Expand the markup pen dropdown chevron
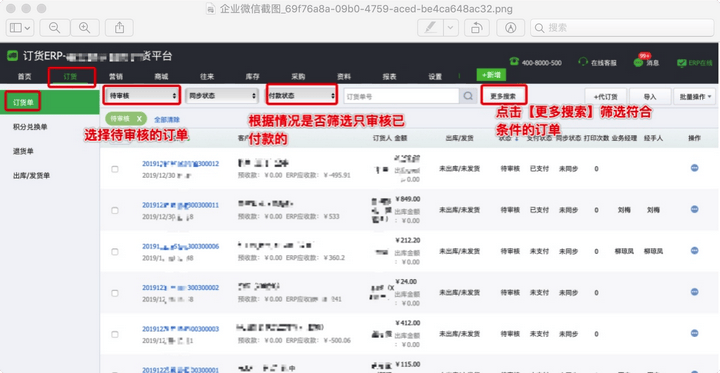 click(x=450, y=28)
